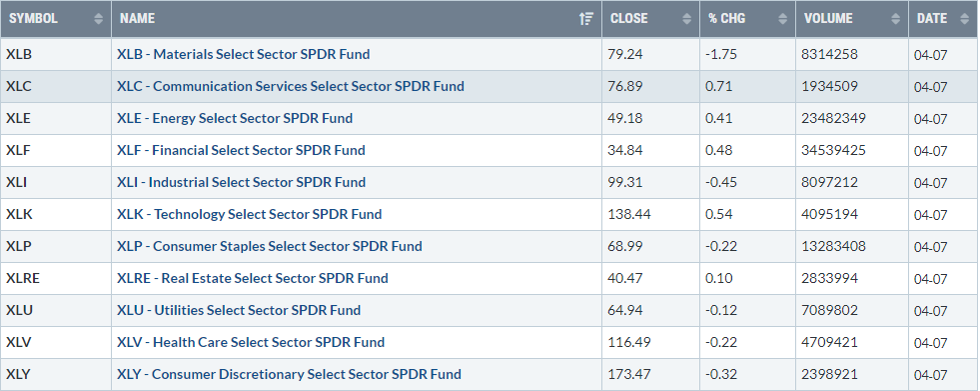Select the SYMBOL column header
The image size is (980, 391).
(56, 19)
